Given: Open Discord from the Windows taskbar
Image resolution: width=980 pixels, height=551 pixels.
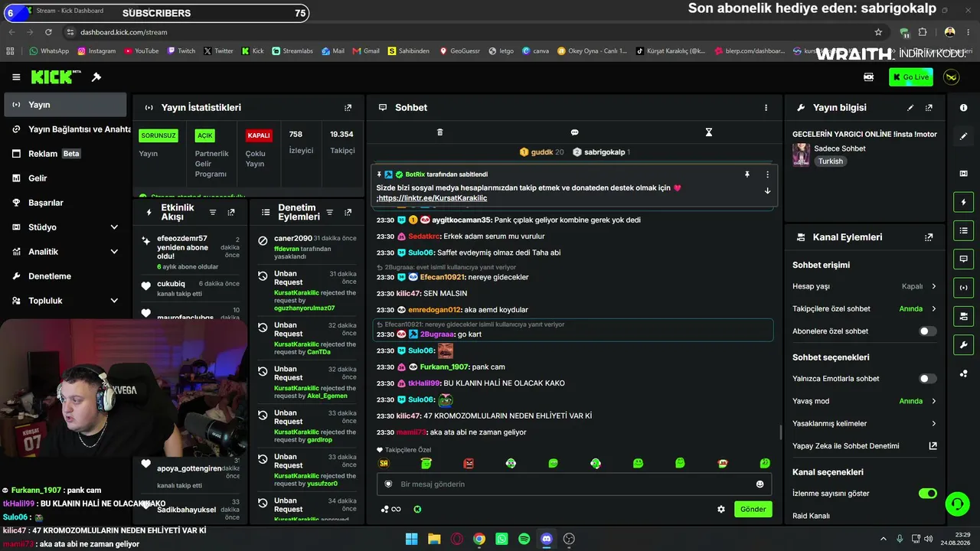Looking at the screenshot, I should (547, 539).
